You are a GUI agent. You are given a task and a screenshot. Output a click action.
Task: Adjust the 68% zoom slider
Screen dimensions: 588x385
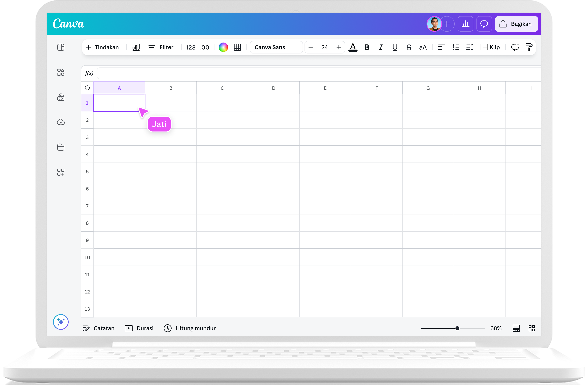click(x=457, y=328)
